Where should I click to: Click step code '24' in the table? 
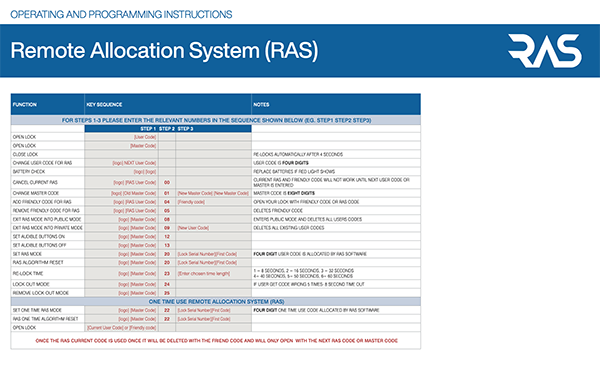click(x=167, y=284)
